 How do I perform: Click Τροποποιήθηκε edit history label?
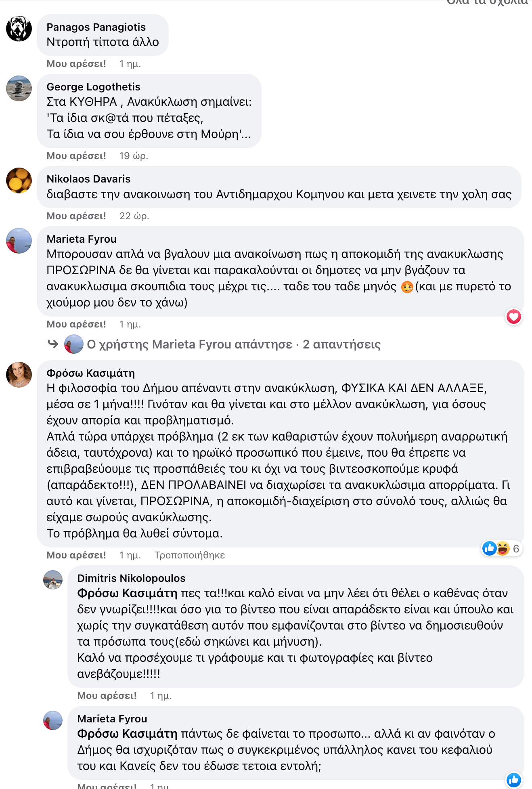tap(189, 555)
